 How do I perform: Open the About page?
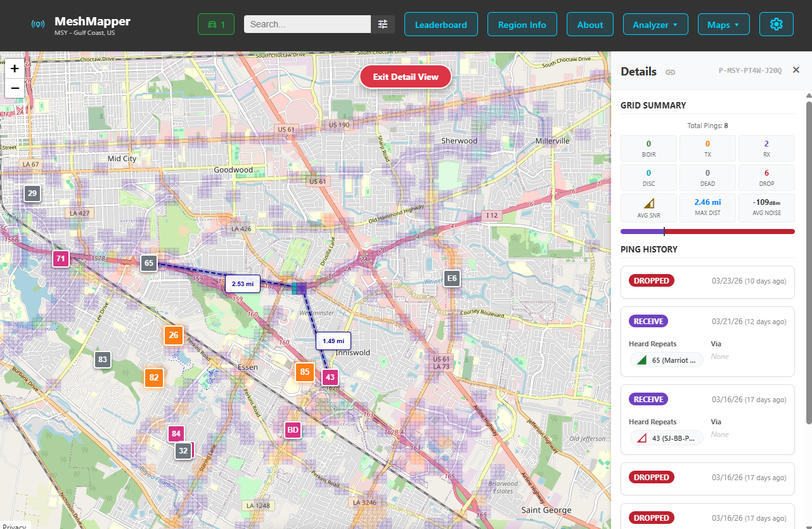pos(590,24)
